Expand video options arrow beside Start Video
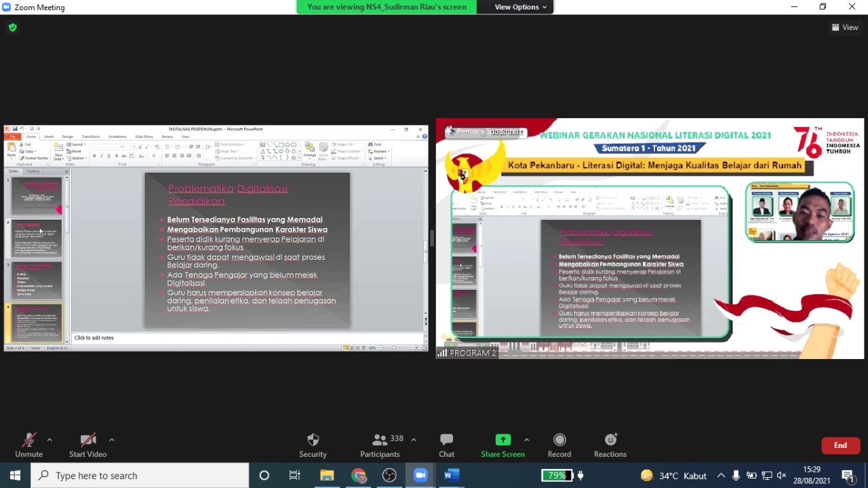The width and height of the screenshot is (868, 488). [112, 440]
